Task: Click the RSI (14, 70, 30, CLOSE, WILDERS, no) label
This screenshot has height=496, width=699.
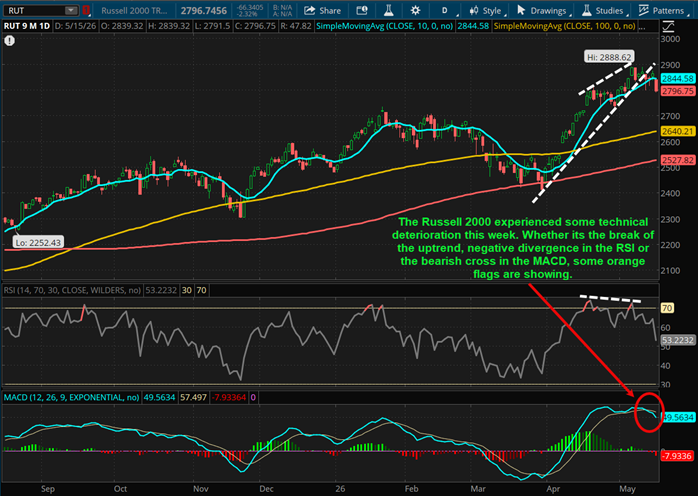Action: click(72, 291)
